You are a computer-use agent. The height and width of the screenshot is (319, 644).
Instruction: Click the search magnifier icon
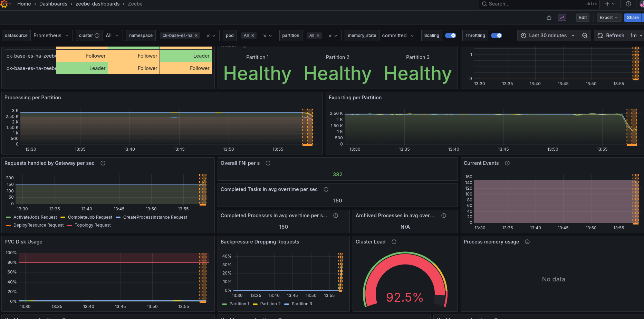pyautogui.click(x=484, y=4)
